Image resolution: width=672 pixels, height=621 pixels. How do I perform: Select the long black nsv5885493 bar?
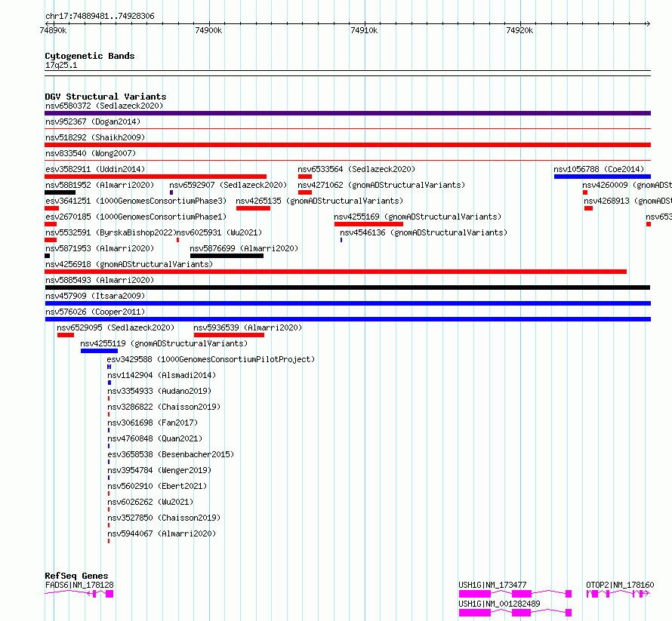point(347,287)
